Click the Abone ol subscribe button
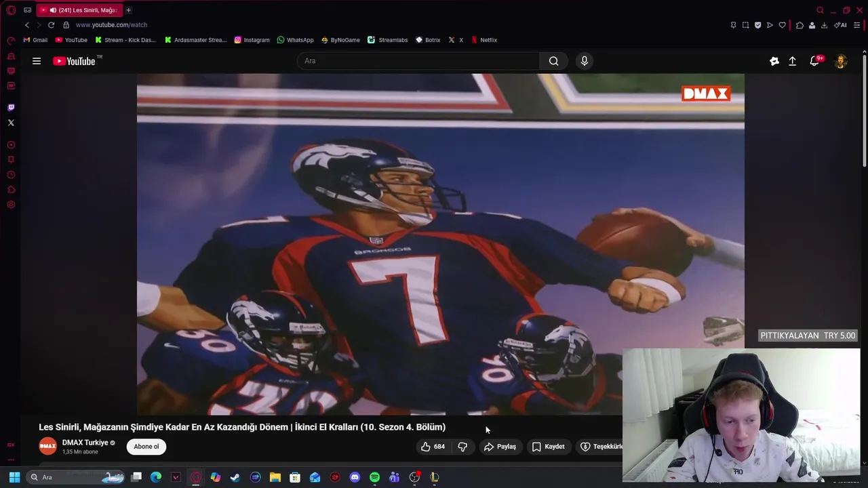Viewport: 868px width, 488px height. (x=146, y=447)
